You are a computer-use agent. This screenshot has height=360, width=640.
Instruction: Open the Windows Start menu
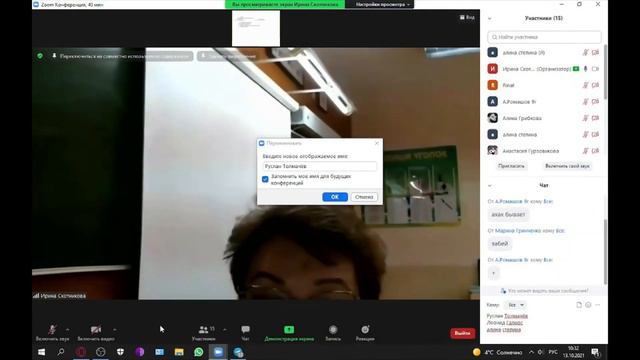42,352
